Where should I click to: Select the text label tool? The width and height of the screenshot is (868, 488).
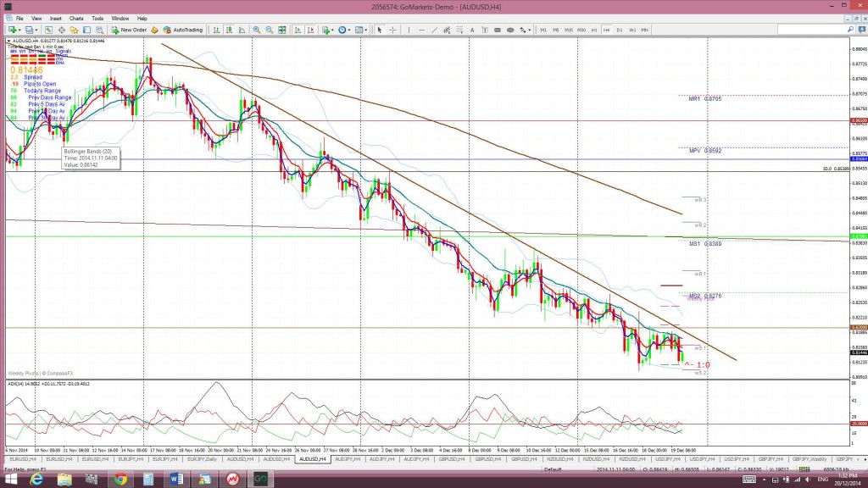(x=472, y=30)
